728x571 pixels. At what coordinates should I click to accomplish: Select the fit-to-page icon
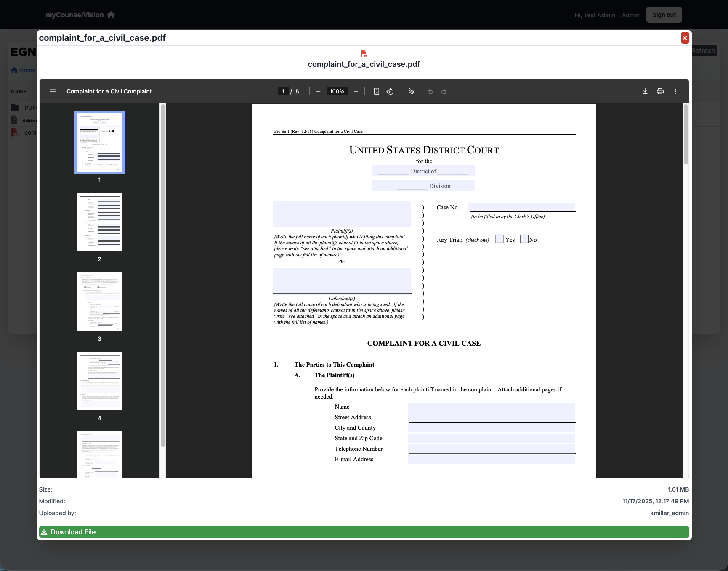[x=376, y=91]
